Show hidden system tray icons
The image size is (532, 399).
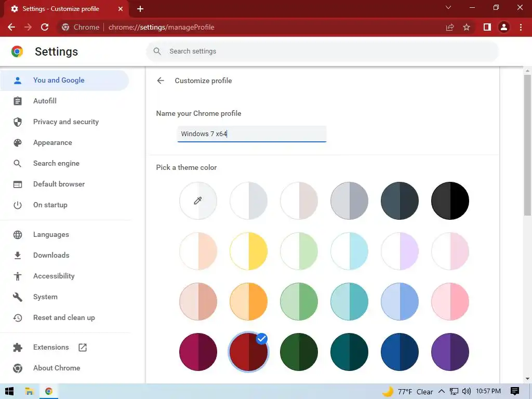[442, 391]
